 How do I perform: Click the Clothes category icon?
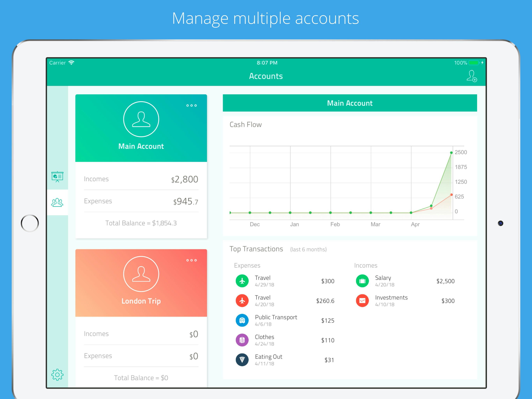[242, 340]
